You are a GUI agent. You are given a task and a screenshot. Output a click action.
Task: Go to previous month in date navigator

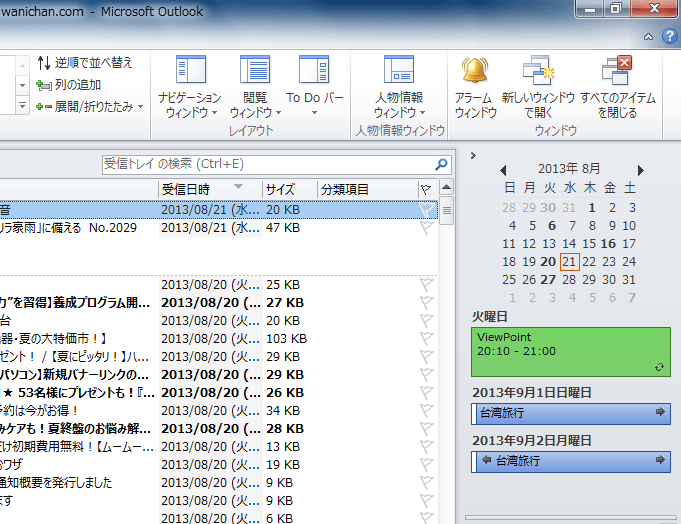point(503,170)
